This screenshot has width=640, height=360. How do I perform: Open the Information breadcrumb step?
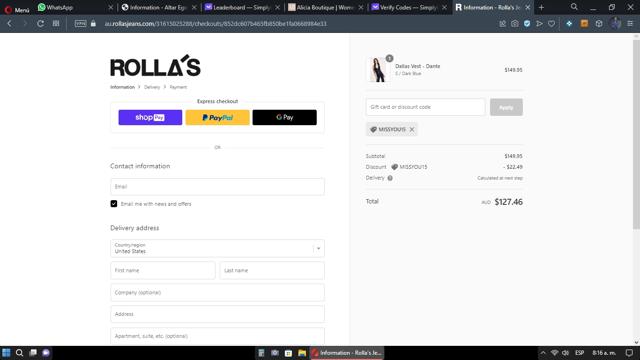122,87
